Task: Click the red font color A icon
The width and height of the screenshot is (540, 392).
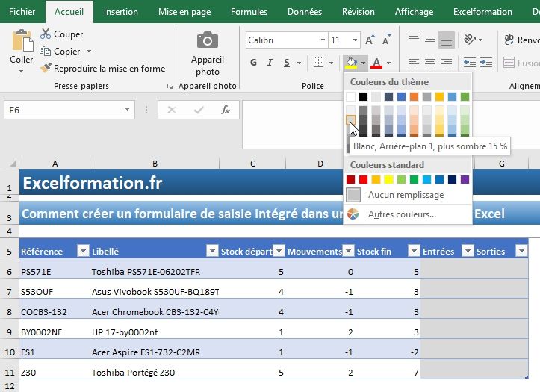Action: [376, 63]
